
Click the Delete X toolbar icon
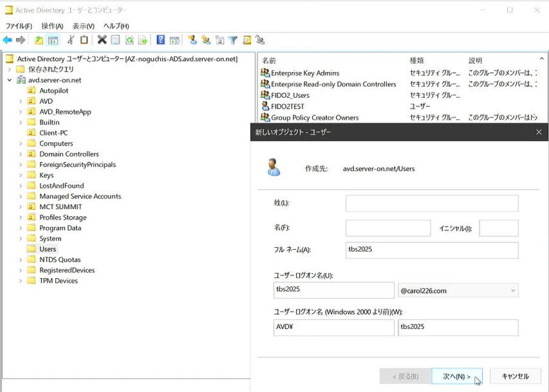coord(102,40)
